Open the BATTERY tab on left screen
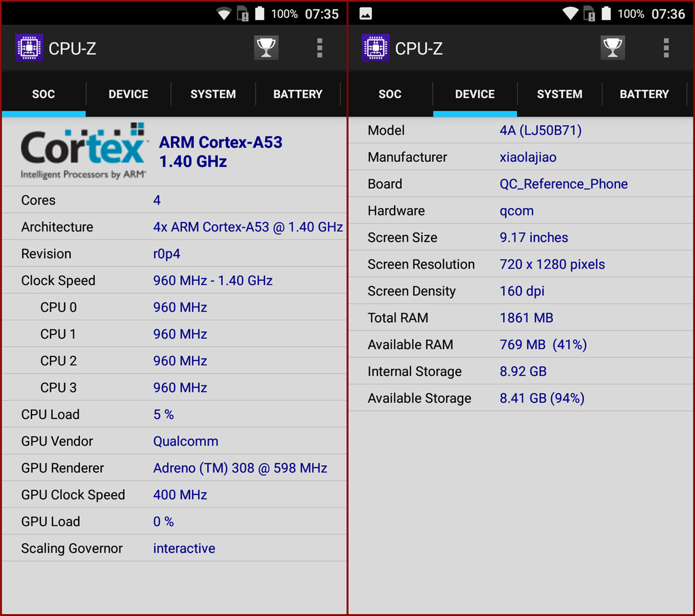This screenshot has width=695, height=616. (298, 94)
